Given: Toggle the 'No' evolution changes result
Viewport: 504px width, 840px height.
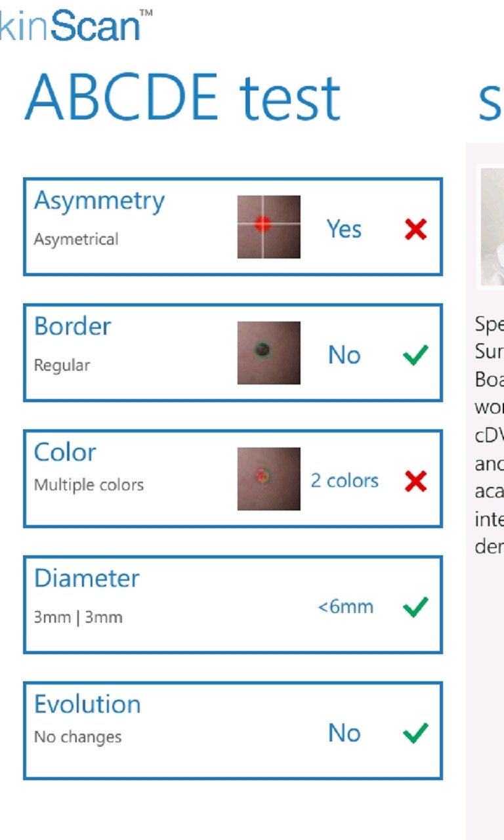Looking at the screenshot, I should pos(344,733).
